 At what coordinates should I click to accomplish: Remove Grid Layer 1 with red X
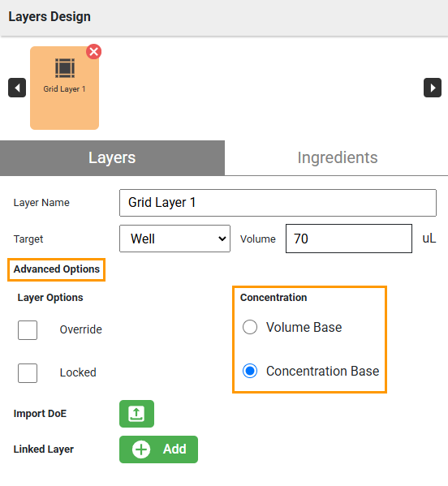tap(94, 51)
